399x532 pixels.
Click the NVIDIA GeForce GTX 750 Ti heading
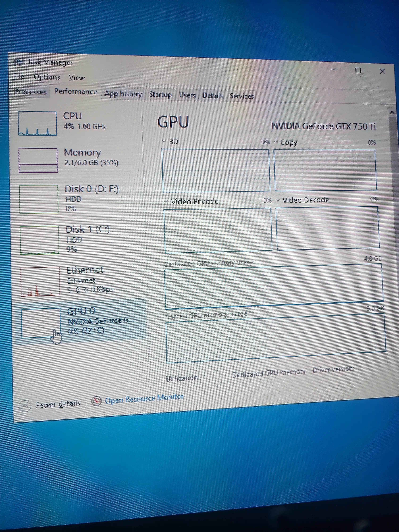323,126
